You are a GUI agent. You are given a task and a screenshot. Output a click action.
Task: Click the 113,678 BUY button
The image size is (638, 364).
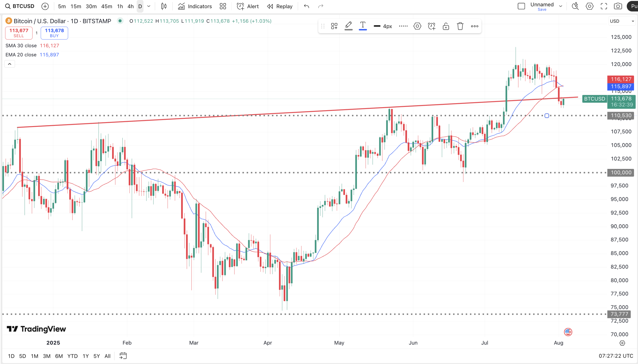54,33
